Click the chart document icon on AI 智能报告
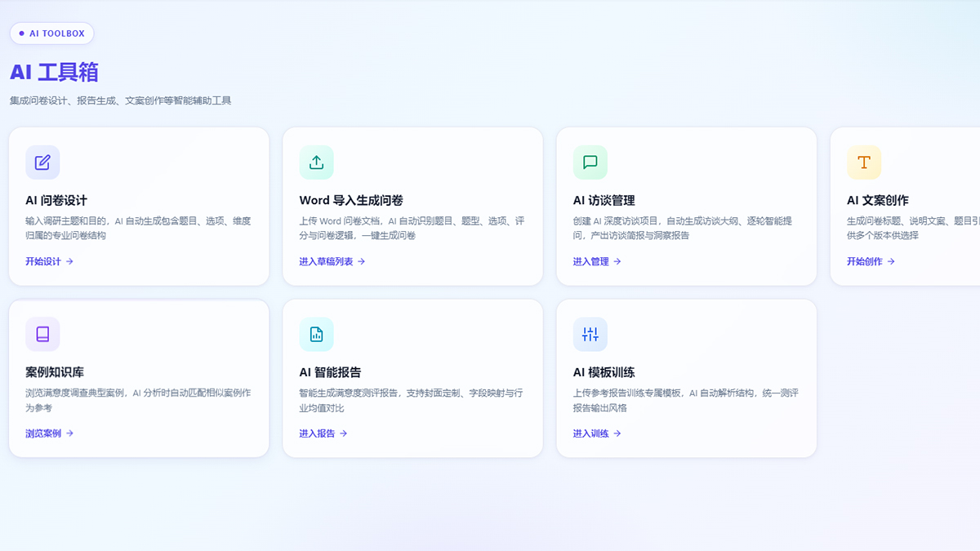The width and height of the screenshot is (980, 551). (x=316, y=334)
